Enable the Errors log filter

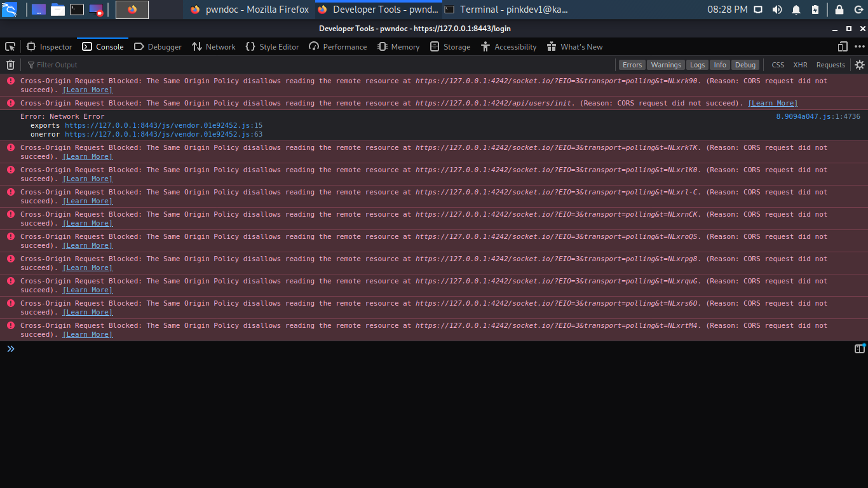click(632, 64)
